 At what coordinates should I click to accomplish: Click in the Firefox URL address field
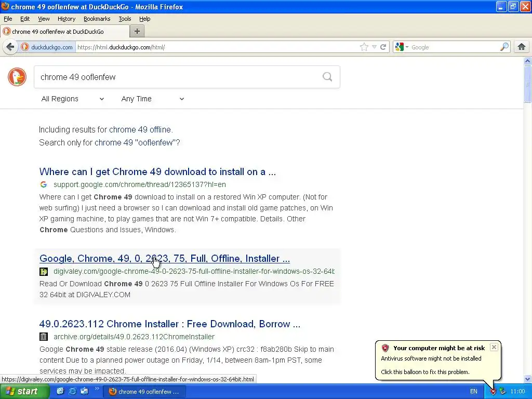point(217,47)
